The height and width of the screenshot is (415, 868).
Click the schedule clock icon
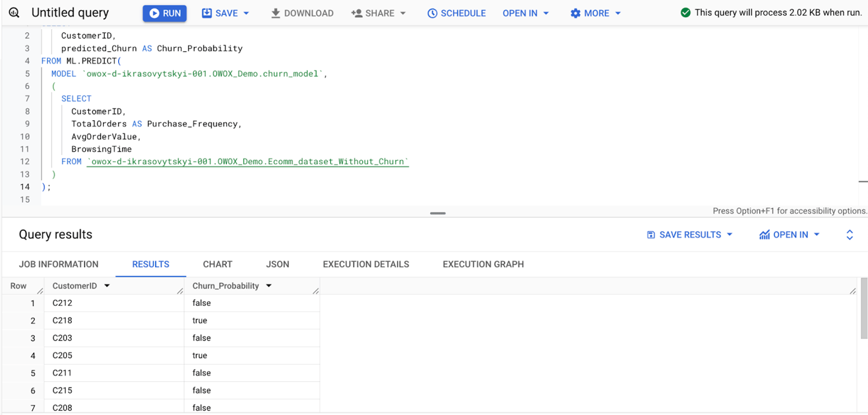[432, 13]
